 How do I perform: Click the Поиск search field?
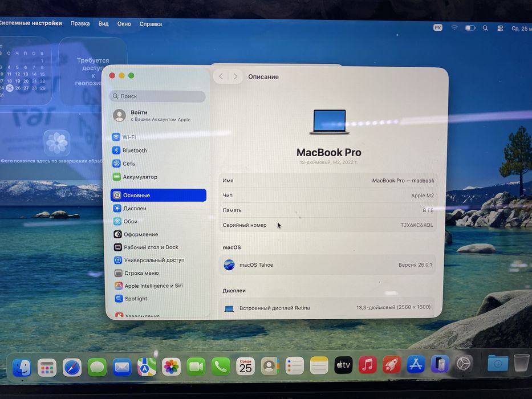point(157,96)
